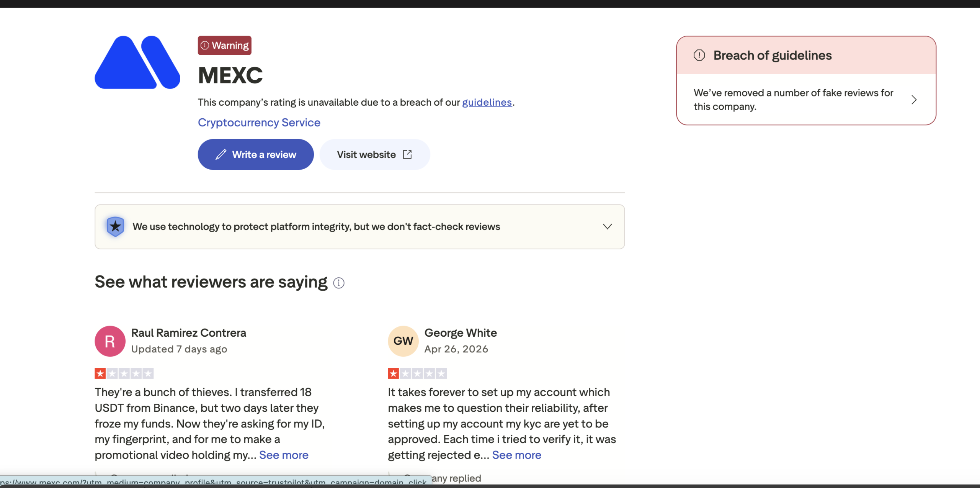
Task: Click the 'We've removed a number of fake reviews' text
Action: [793, 100]
